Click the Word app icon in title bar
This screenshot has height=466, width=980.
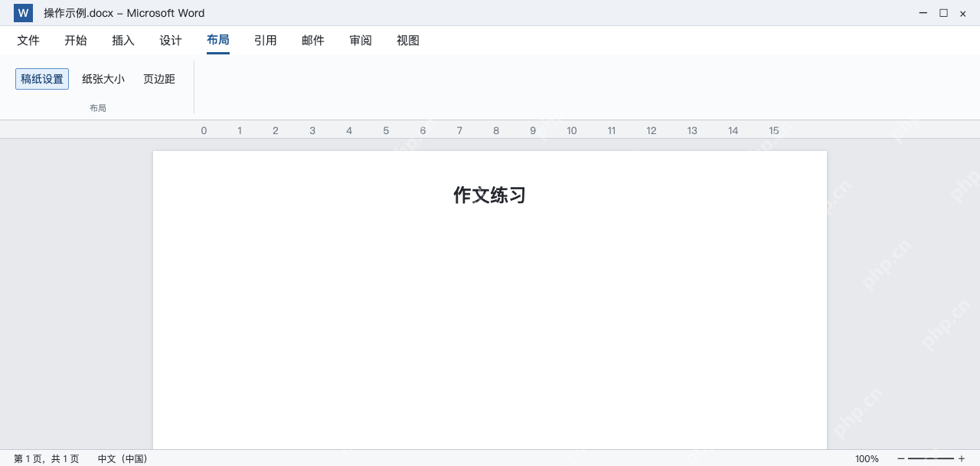pos(23,13)
